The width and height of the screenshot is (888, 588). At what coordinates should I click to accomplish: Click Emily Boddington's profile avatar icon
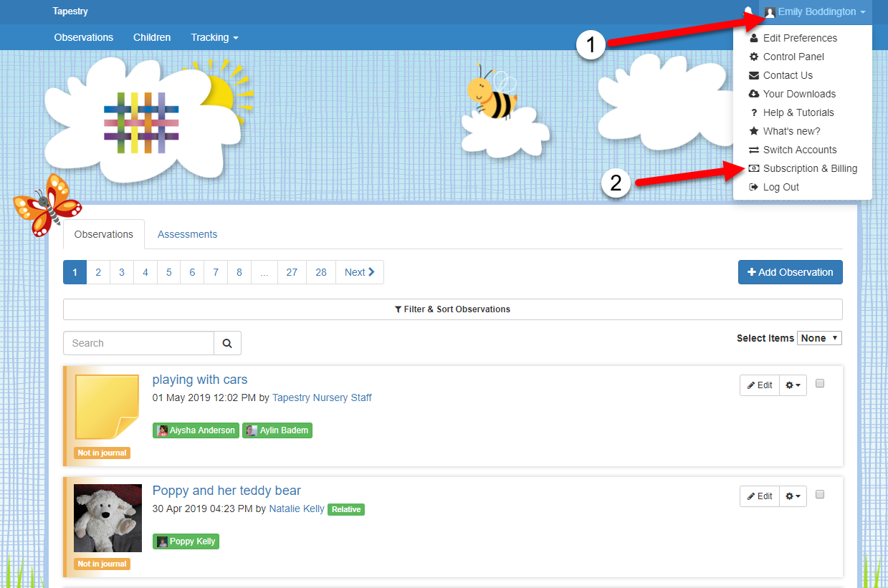(770, 12)
